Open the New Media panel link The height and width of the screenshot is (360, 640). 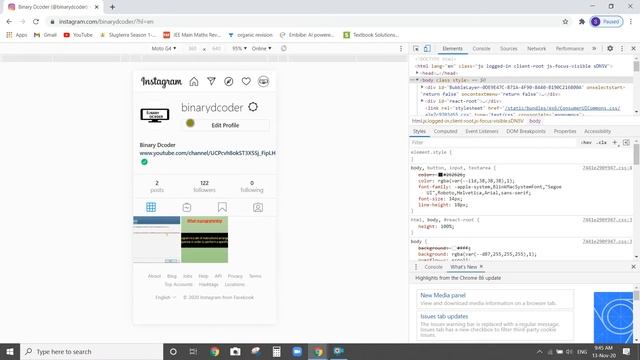pyautogui.click(x=443, y=295)
